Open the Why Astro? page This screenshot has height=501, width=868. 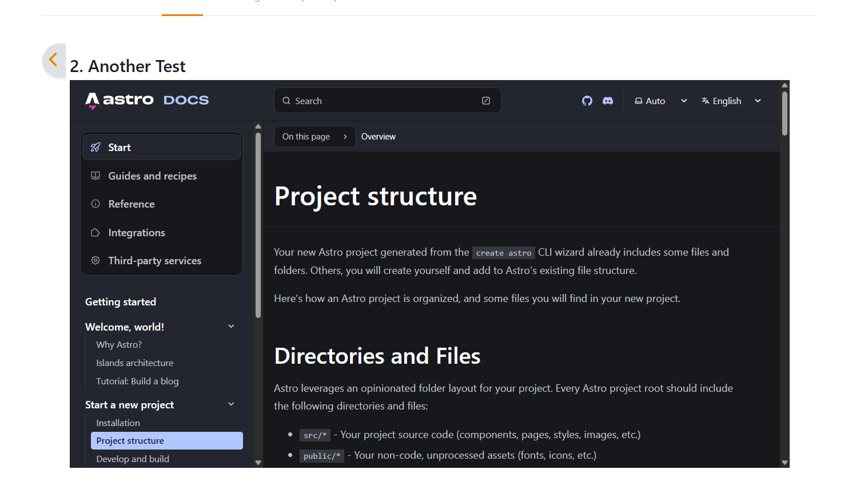pyautogui.click(x=119, y=344)
